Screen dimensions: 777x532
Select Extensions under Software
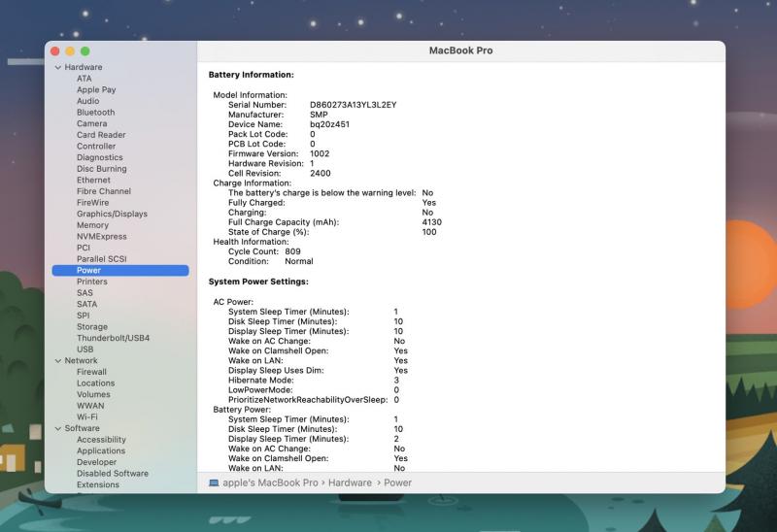point(98,485)
